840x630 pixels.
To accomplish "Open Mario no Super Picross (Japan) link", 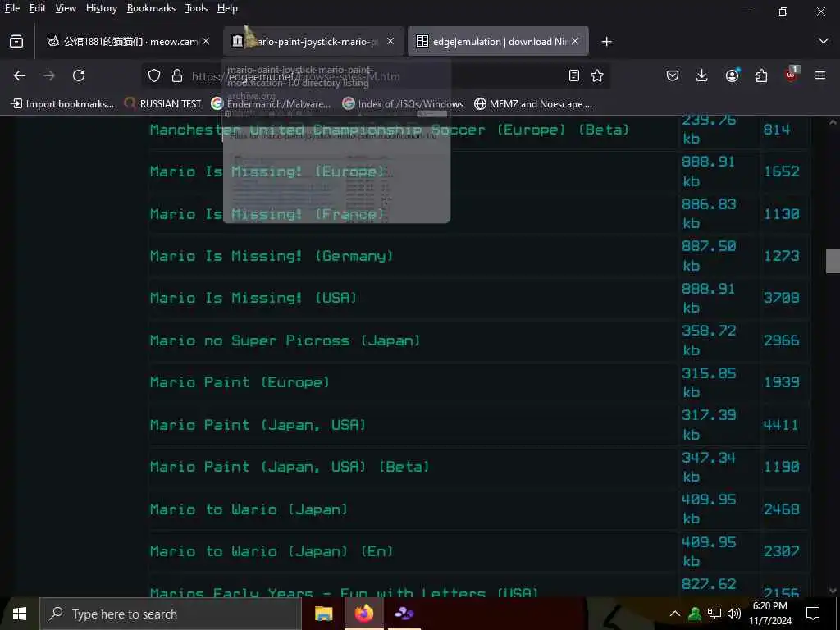I will (x=285, y=340).
